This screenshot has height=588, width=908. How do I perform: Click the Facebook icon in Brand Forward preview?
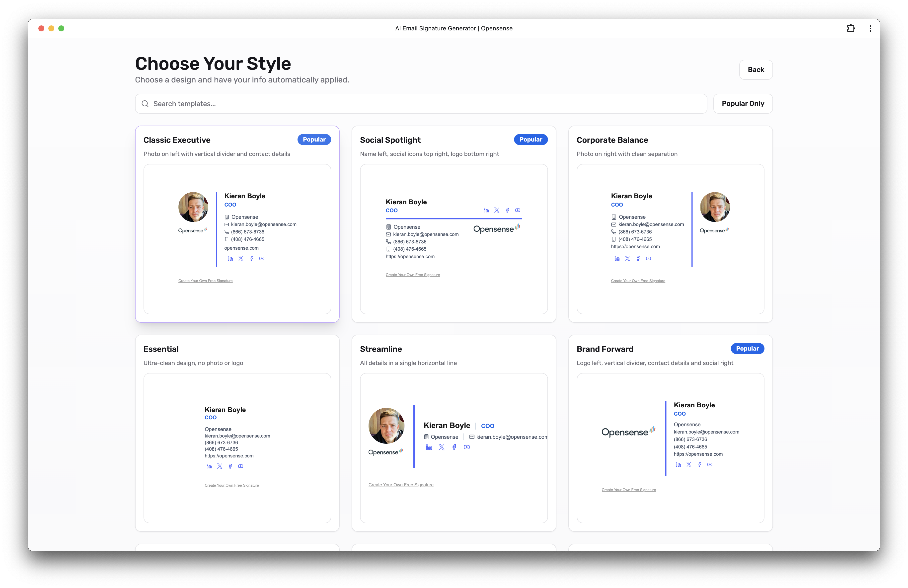tap(699, 465)
